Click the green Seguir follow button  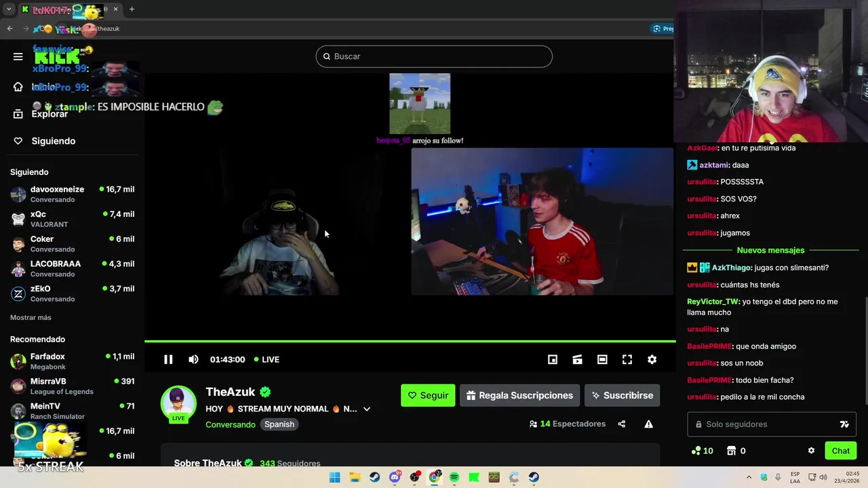[428, 395]
